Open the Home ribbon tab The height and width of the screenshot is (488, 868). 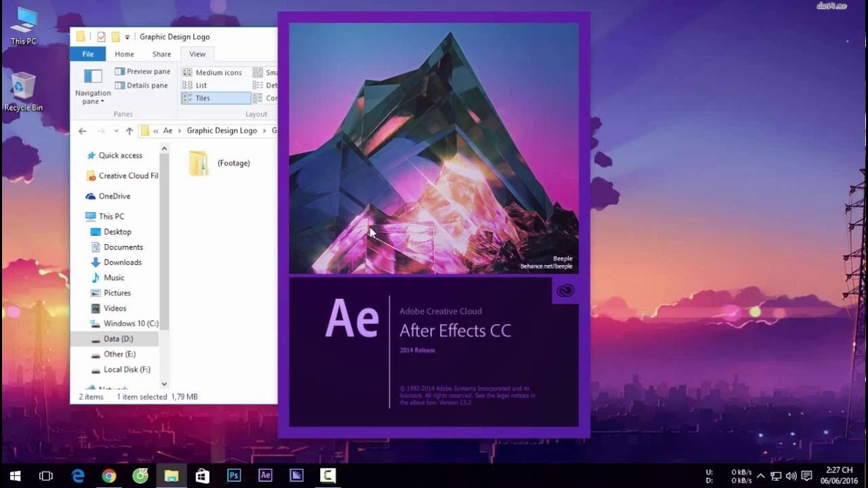point(124,54)
